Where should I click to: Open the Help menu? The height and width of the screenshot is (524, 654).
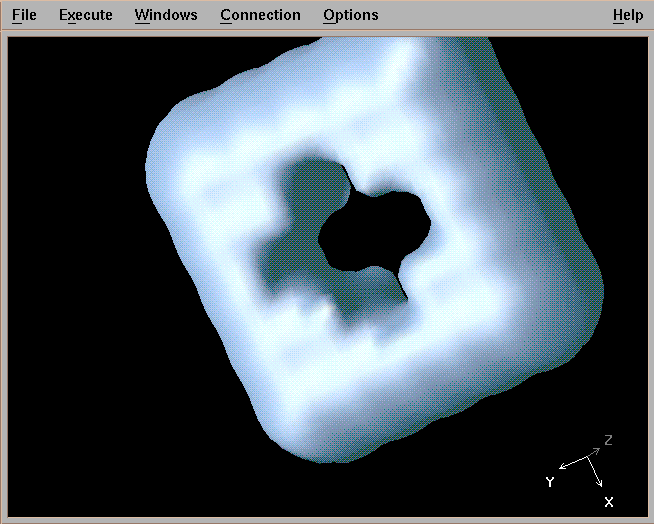coord(628,15)
